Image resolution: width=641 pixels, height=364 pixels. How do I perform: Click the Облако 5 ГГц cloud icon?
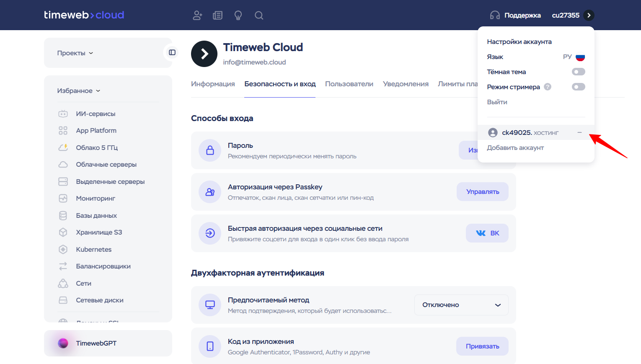63,147
